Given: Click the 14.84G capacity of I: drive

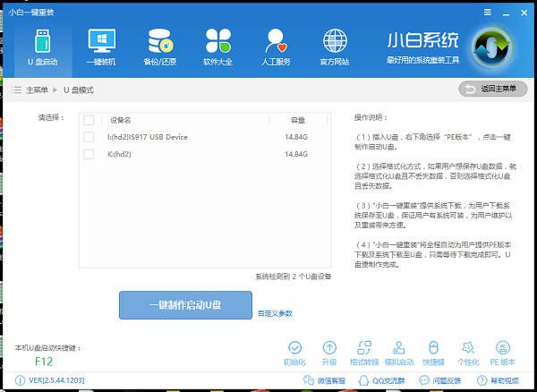Looking at the screenshot, I should point(296,137).
